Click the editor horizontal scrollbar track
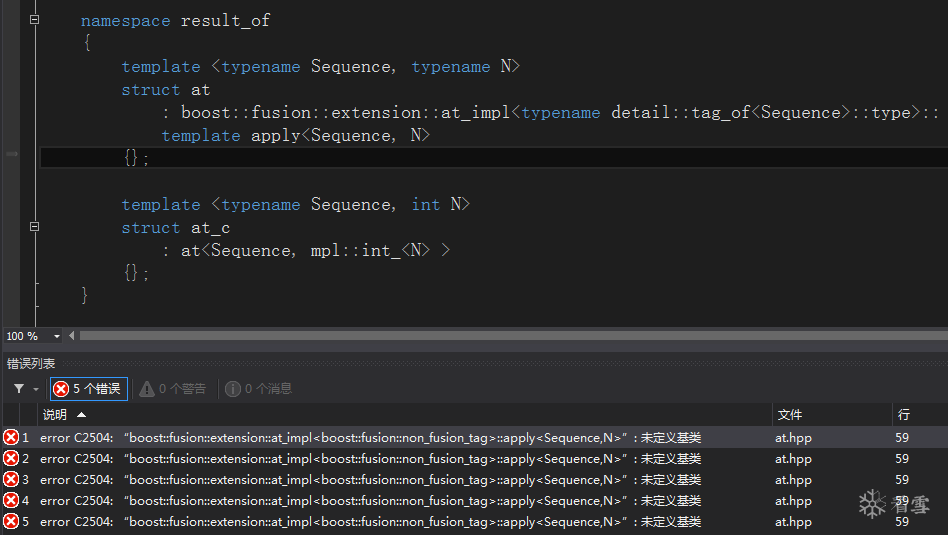The image size is (948, 535). point(500,336)
